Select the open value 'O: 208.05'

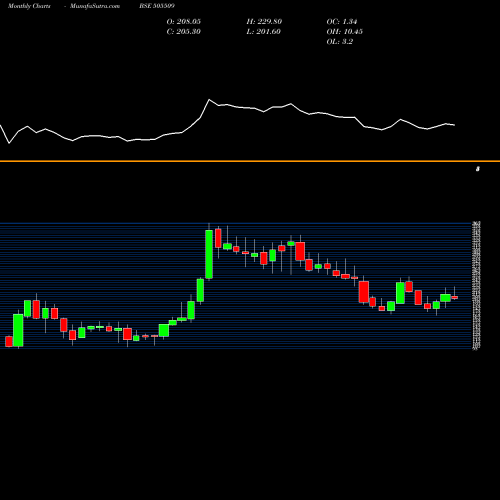pos(184,22)
